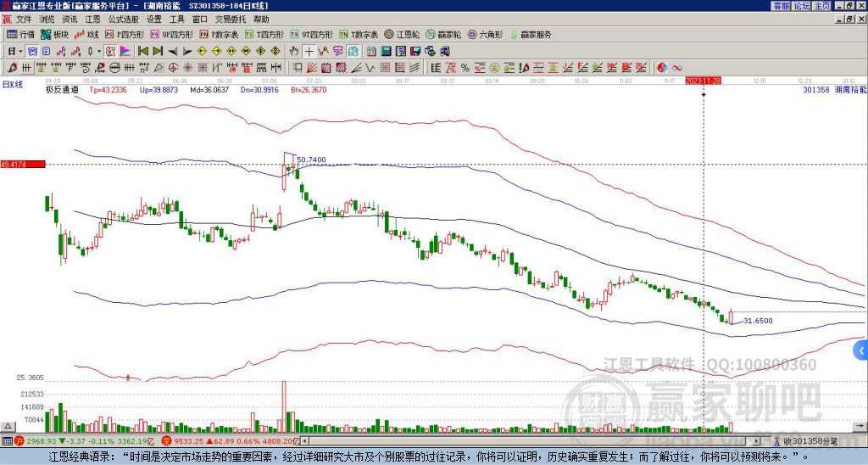The image size is (868, 465).
Task: Open the 江恩 menu
Action: pyautogui.click(x=92, y=20)
